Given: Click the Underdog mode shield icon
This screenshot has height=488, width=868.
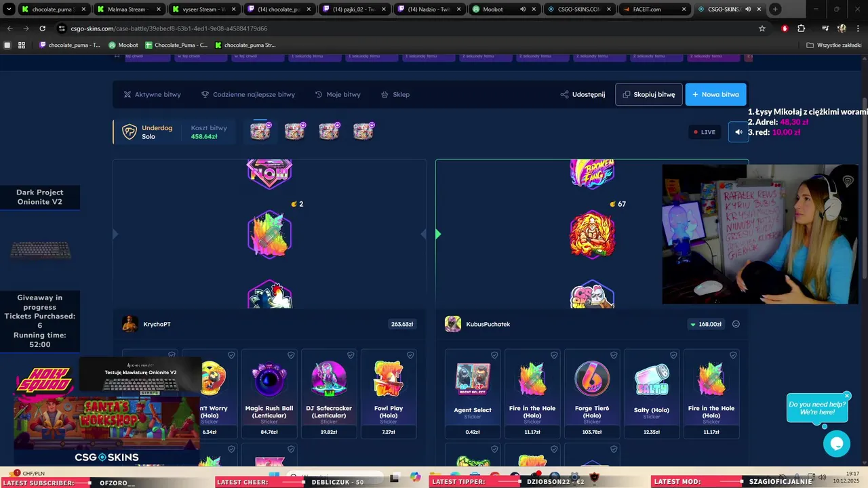Looking at the screenshot, I should (x=129, y=131).
